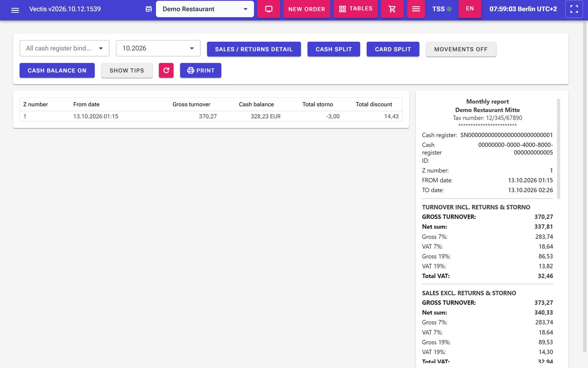
Task: Click the 328,23 EUR cash balance value
Action: pyautogui.click(x=266, y=116)
